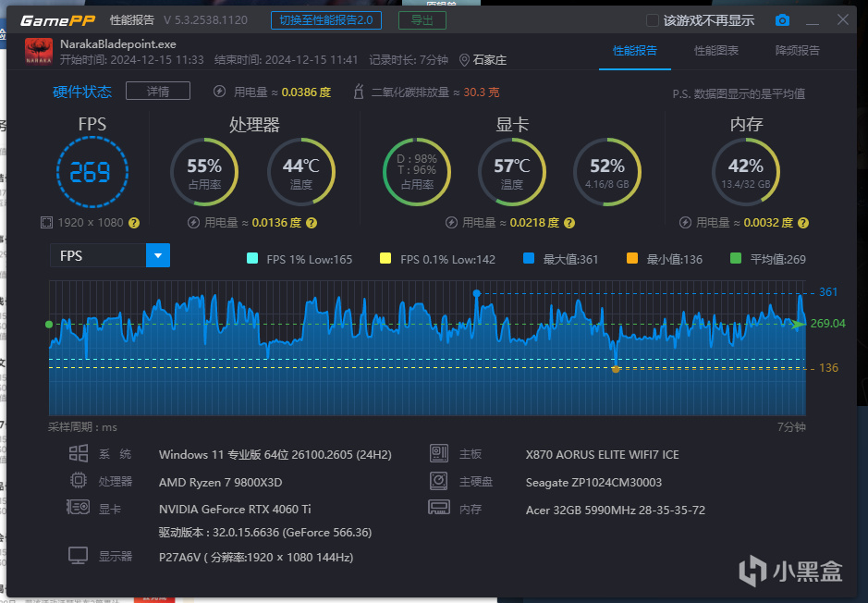Open help icon beside GPU power 0.0218 度

[569, 223]
